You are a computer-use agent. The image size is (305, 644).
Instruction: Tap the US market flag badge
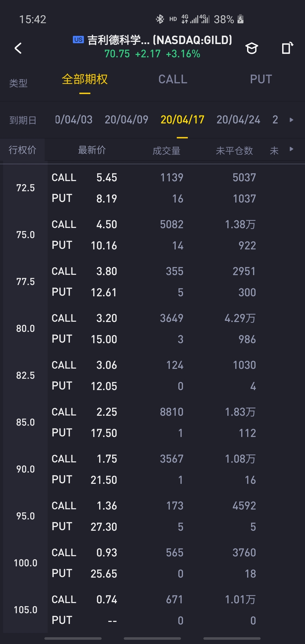(x=78, y=40)
